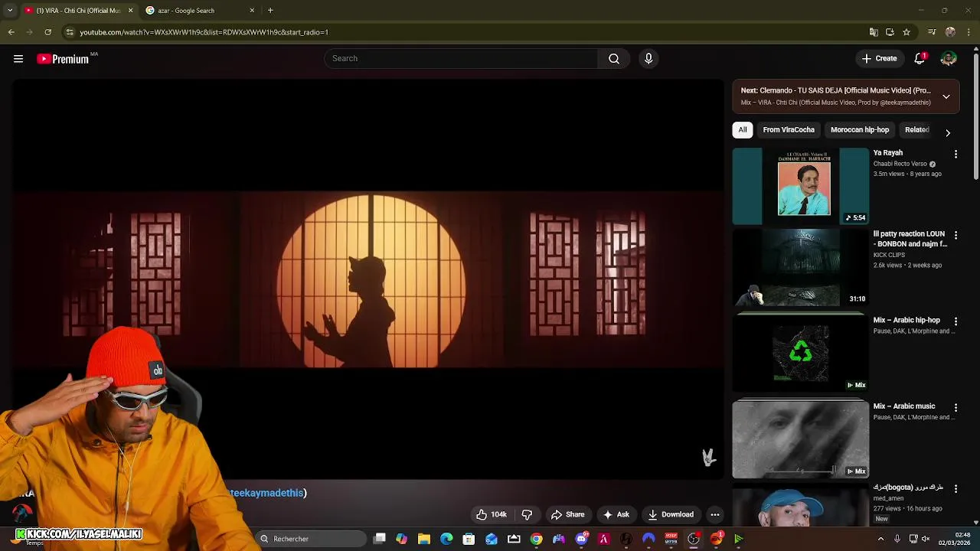Close the azar Google Search tab

pos(252,11)
